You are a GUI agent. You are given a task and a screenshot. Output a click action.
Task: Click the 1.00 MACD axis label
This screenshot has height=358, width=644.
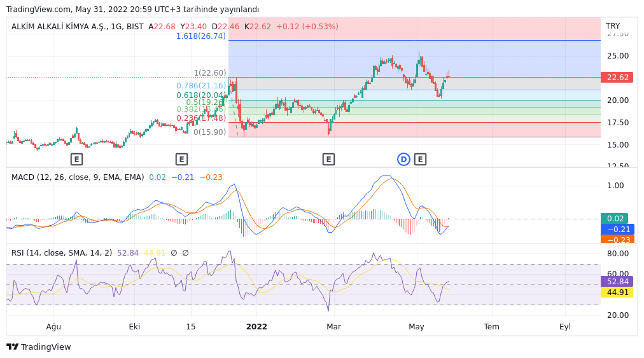615,186
